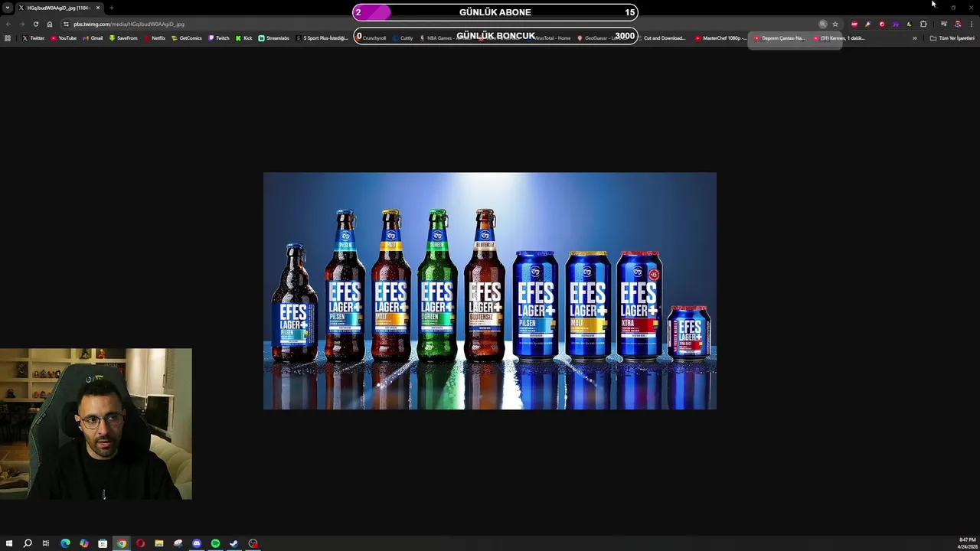980x551 pixels.
Task: Open the Twitter bookmark
Action: [34, 38]
